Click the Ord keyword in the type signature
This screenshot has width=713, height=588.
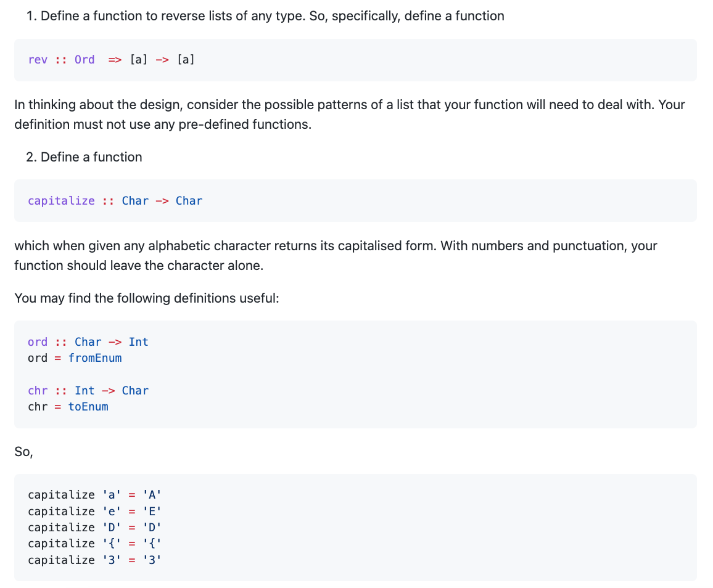click(84, 59)
